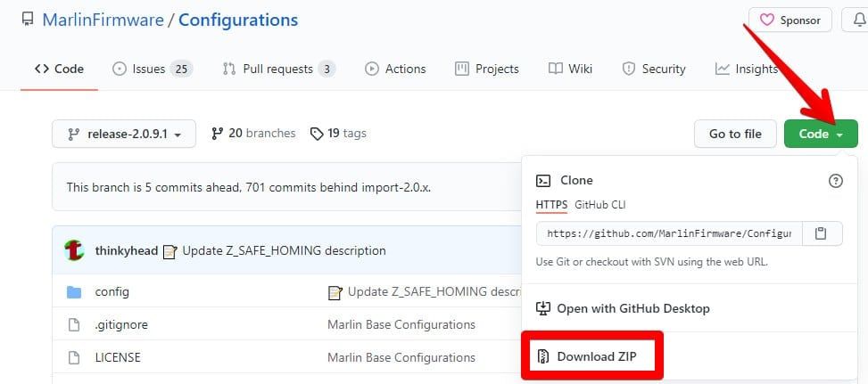Go to the Actions tab
The height and width of the screenshot is (384, 868).
[x=394, y=69]
